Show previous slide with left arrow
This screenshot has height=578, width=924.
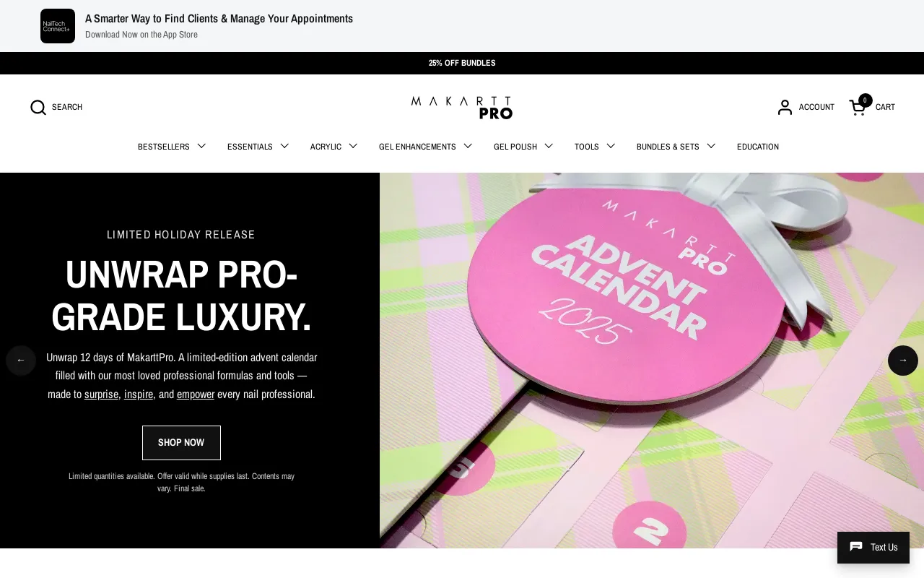click(x=21, y=360)
